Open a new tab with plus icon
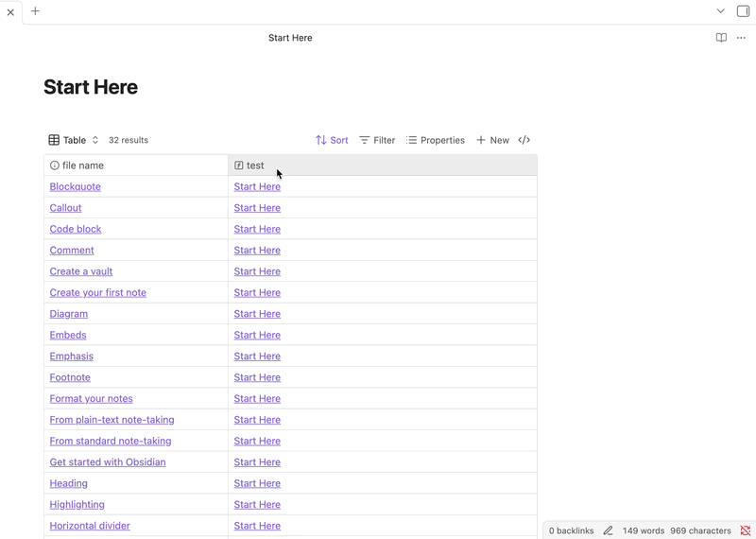The height and width of the screenshot is (539, 756). pyautogui.click(x=35, y=11)
